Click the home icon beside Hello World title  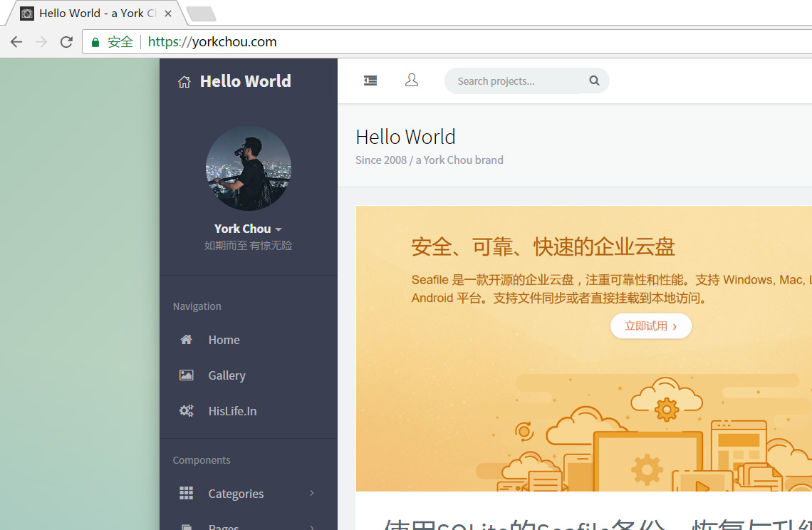click(x=184, y=82)
